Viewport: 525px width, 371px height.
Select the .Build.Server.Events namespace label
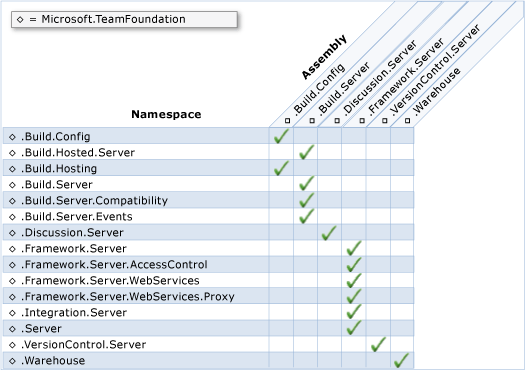point(77,217)
